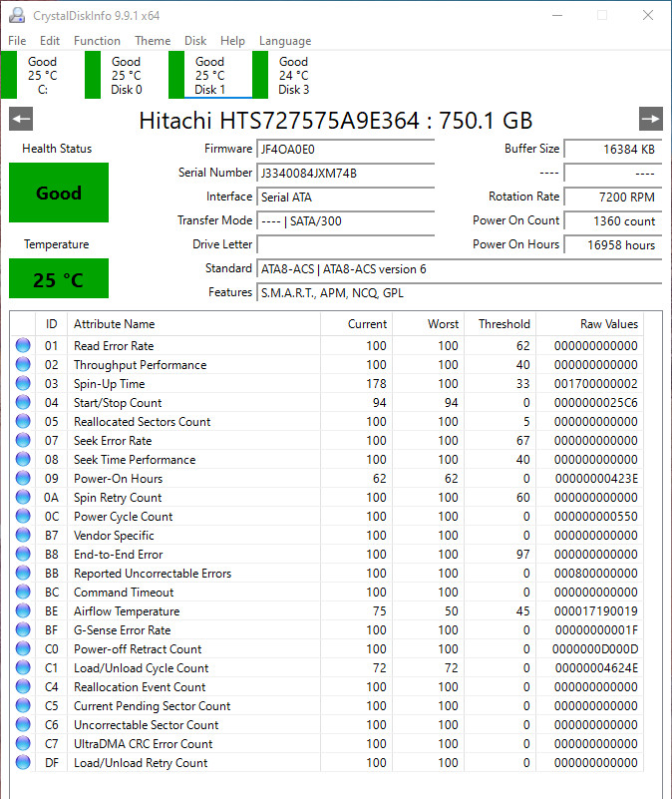Click the Threshold column header
Viewport: 672px width, 799px height.
click(x=500, y=324)
